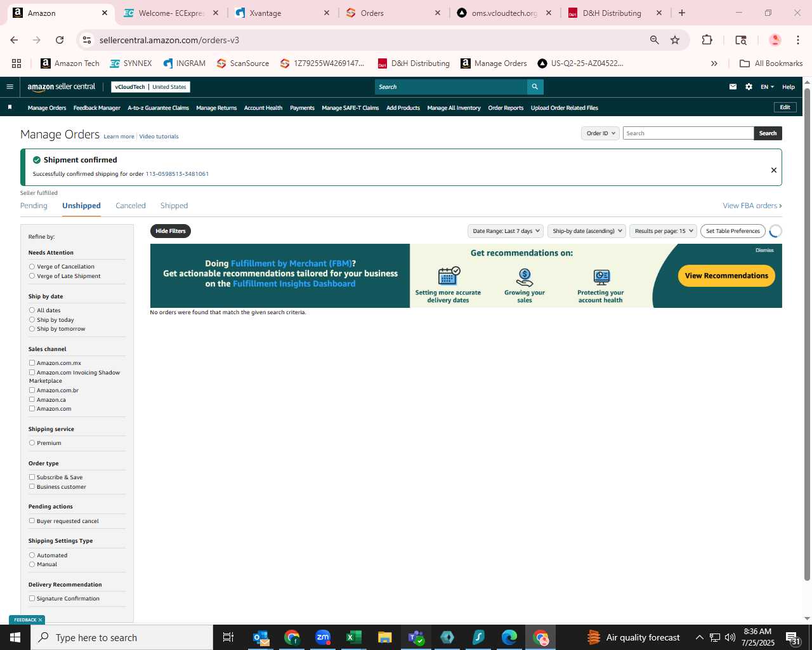
Task: Open Outlook from the taskbar
Action: (x=261, y=637)
